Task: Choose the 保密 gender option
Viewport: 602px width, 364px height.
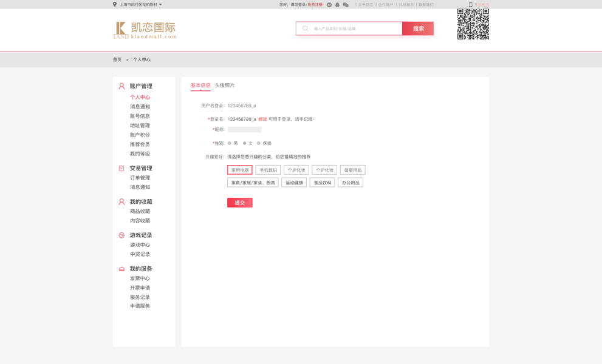Action: pyautogui.click(x=259, y=143)
